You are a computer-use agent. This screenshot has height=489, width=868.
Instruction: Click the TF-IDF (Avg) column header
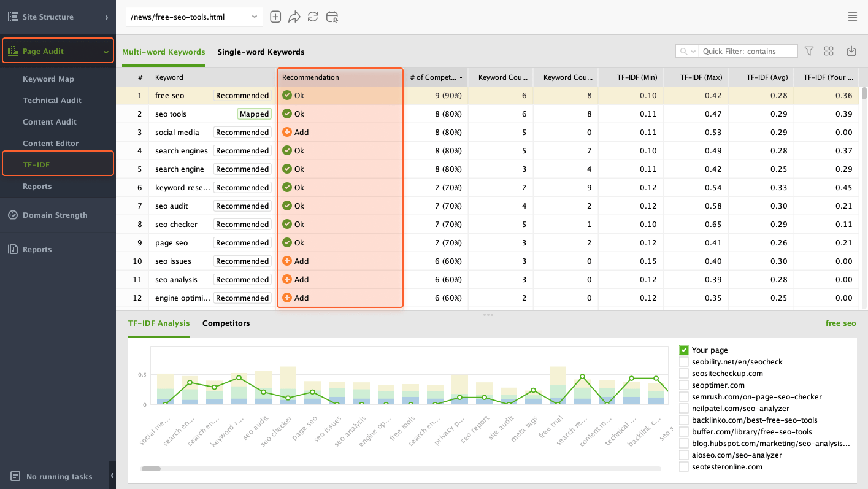click(x=761, y=77)
